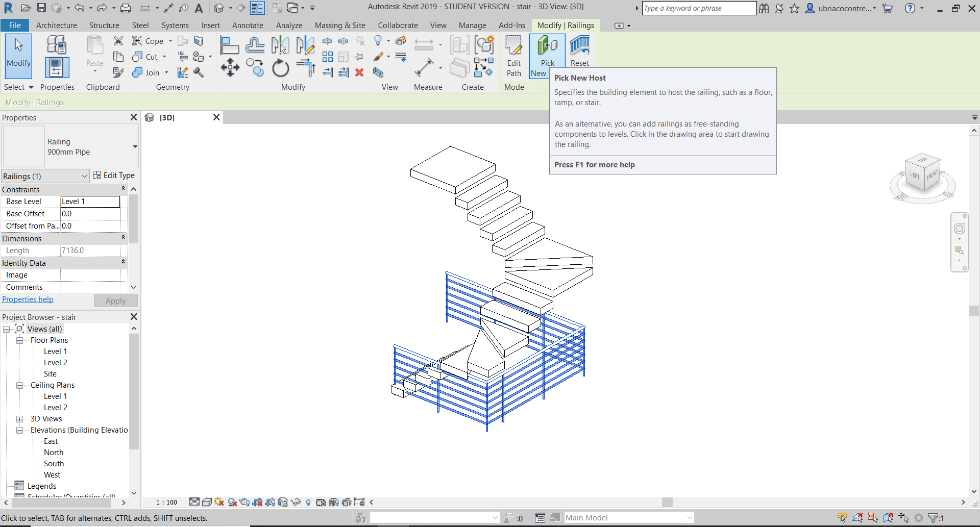
Task: Select the Array tool icon
Action: (328, 57)
